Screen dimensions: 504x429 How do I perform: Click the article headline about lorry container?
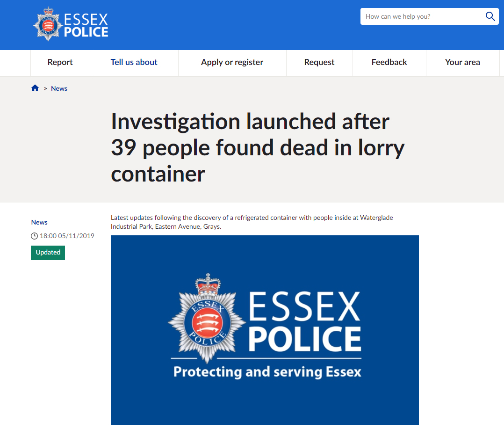257,147
